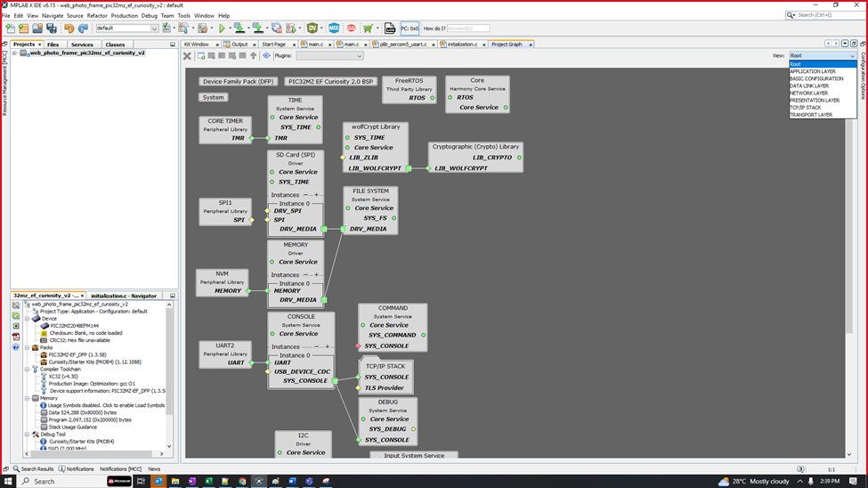Image resolution: width=868 pixels, height=488 pixels.
Task: Click the Windows Start button
Action: click(x=8, y=482)
